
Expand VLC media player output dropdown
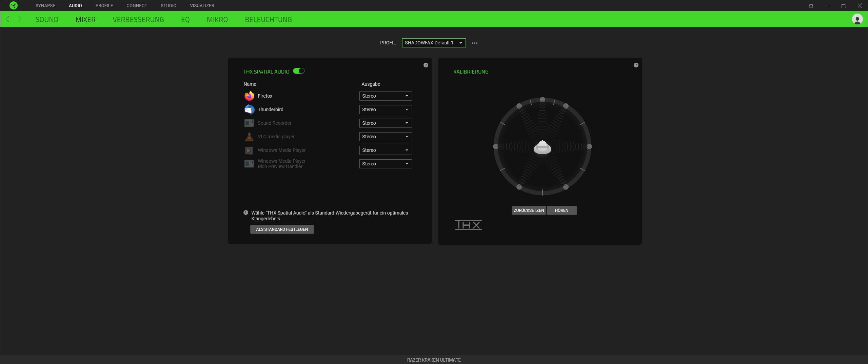pyautogui.click(x=386, y=137)
